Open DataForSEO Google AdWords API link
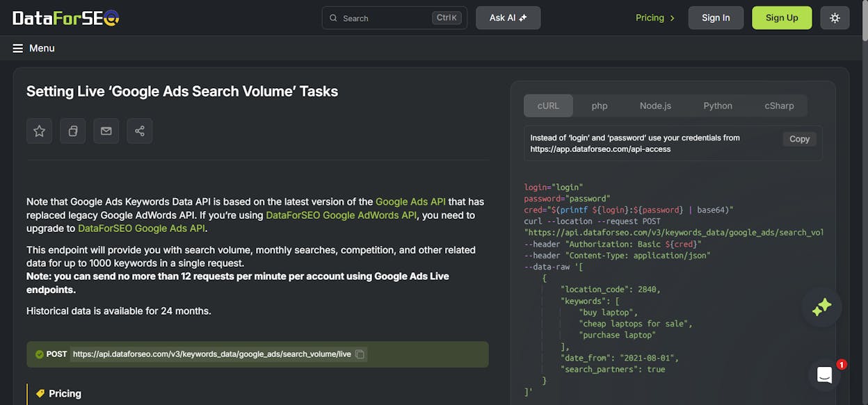 341,215
